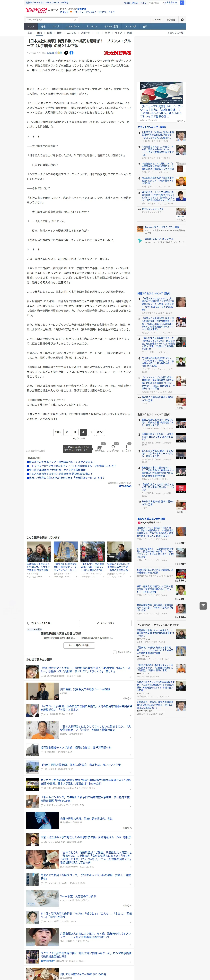This screenshot has width=210, height=980.
Task: Open 購入履歴 link
Action: (x=171, y=20)
